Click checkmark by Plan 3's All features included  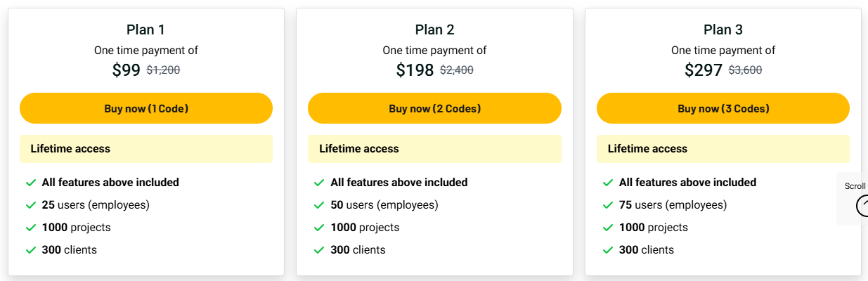point(608,183)
